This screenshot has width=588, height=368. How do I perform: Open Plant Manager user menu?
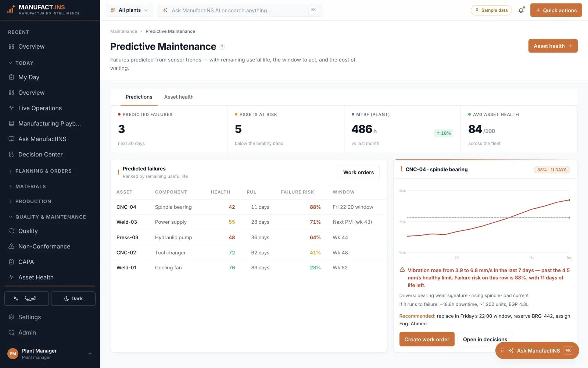click(50, 354)
